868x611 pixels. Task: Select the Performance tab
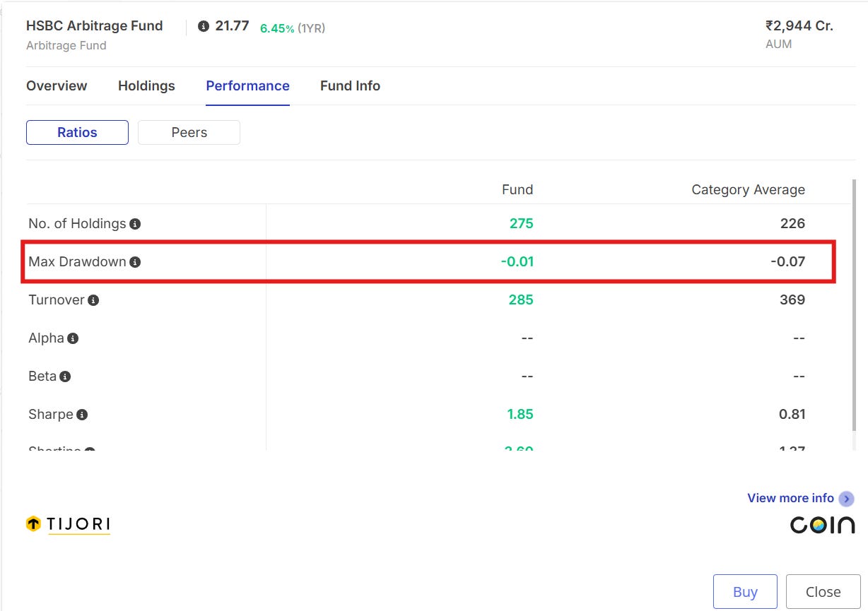247,86
